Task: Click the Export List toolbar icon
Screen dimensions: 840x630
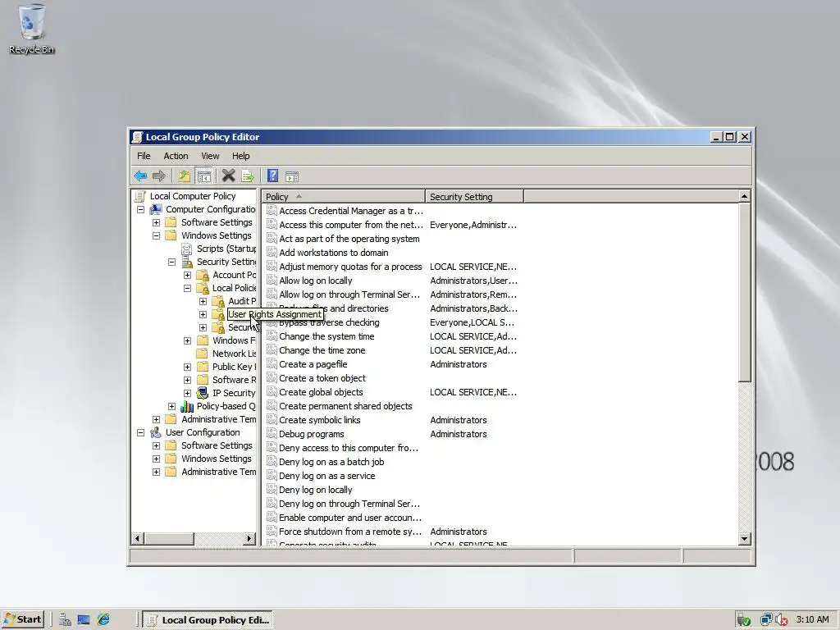Action: tap(248, 176)
